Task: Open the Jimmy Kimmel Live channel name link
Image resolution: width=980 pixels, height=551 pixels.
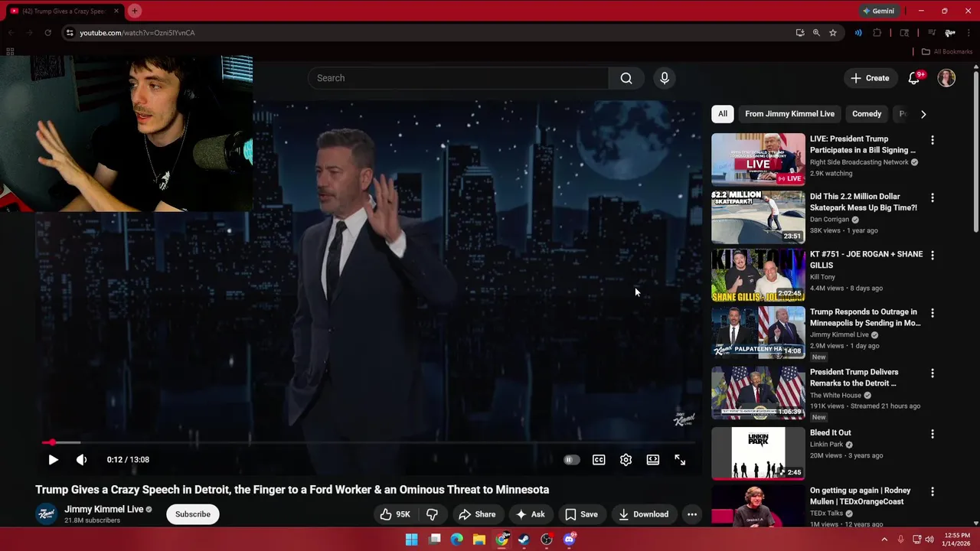Action: (x=104, y=509)
